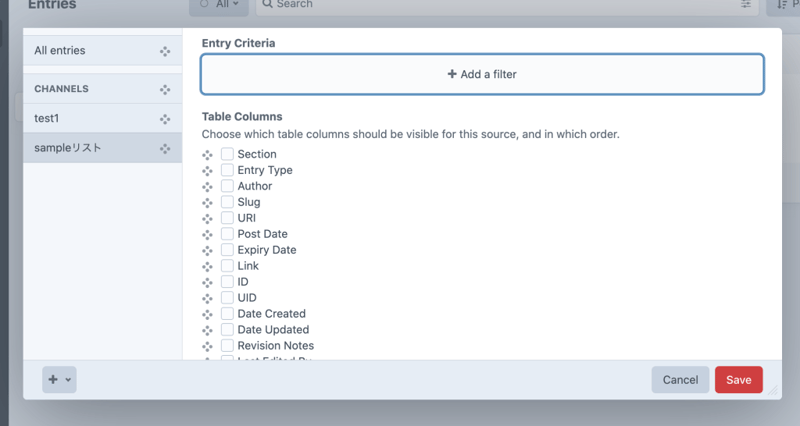
Task: Toggle the Expiry Date column checkbox
Action: [x=227, y=250]
